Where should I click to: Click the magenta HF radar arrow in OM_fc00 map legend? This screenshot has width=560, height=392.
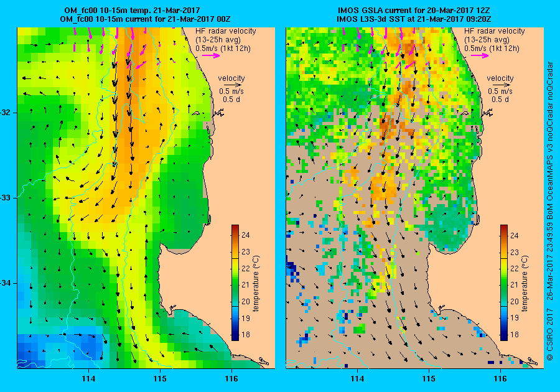(211, 55)
